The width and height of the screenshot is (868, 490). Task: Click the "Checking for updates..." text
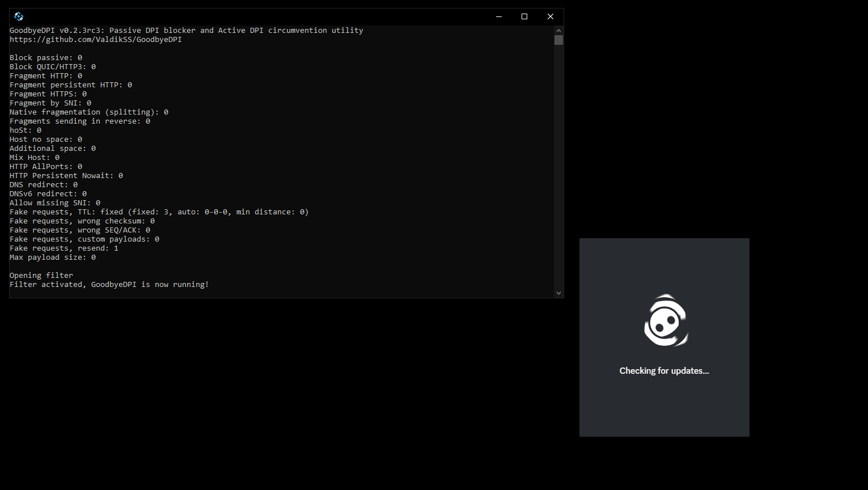(x=664, y=371)
